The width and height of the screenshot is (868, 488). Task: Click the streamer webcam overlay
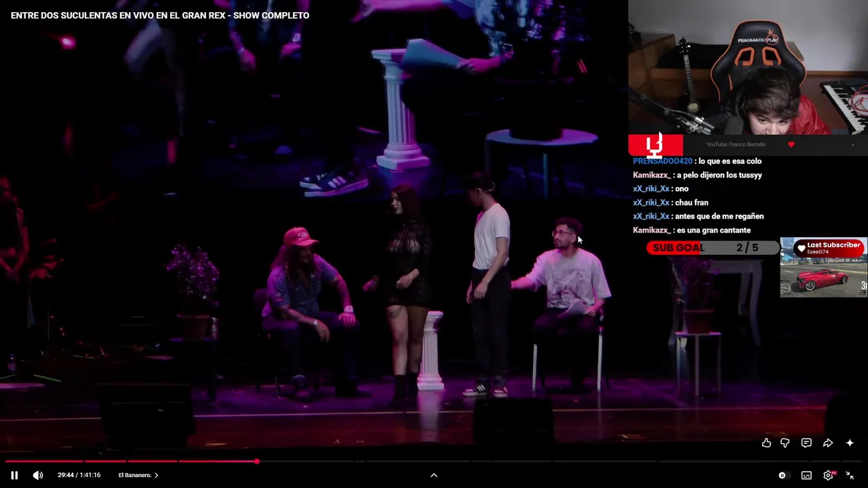point(748,67)
